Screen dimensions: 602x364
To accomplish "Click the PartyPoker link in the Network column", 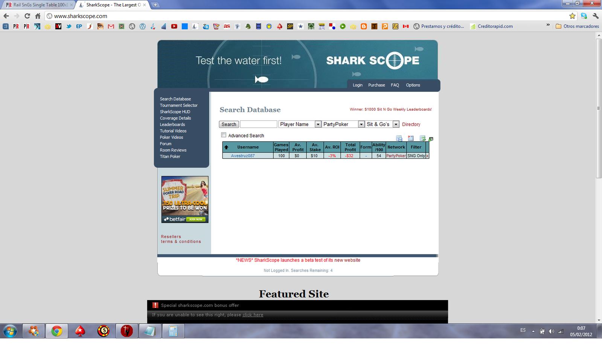I will [x=396, y=156].
